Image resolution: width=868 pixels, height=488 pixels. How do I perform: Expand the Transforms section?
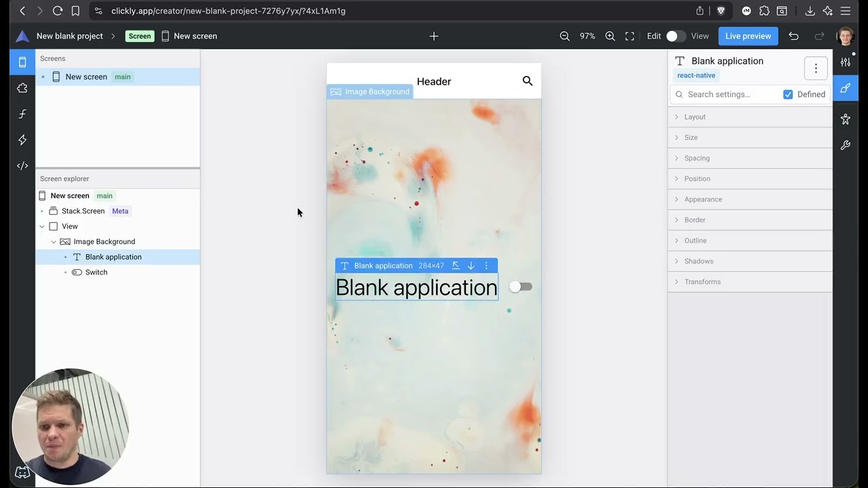point(750,282)
